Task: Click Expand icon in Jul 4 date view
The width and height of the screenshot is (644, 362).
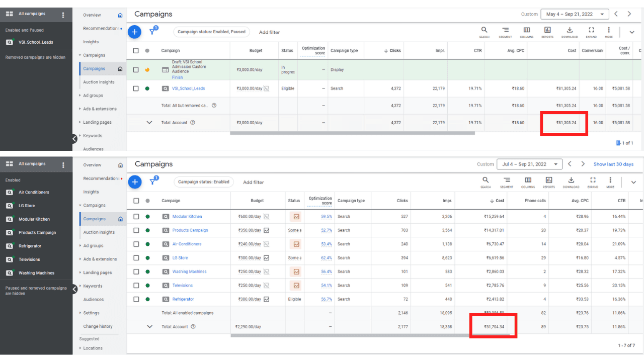Action: click(593, 182)
